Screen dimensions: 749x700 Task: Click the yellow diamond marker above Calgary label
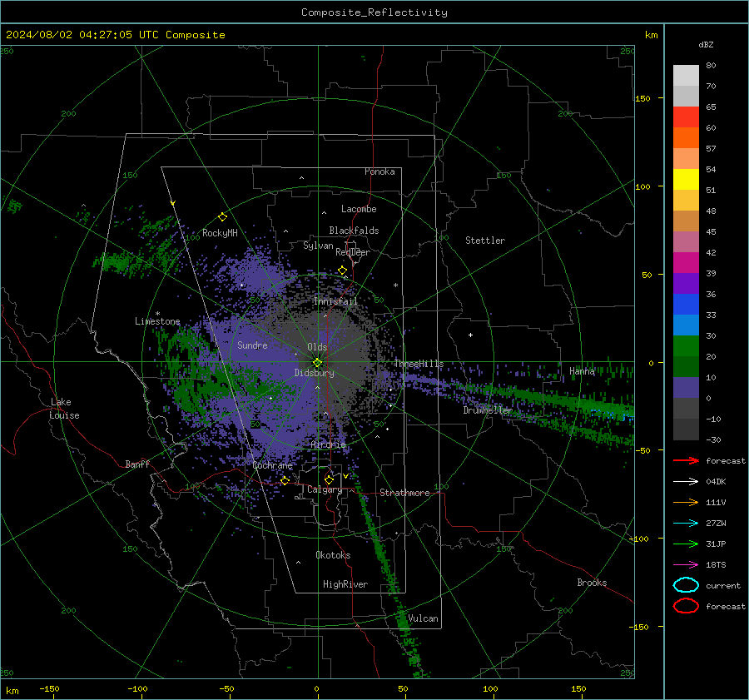coord(329,479)
